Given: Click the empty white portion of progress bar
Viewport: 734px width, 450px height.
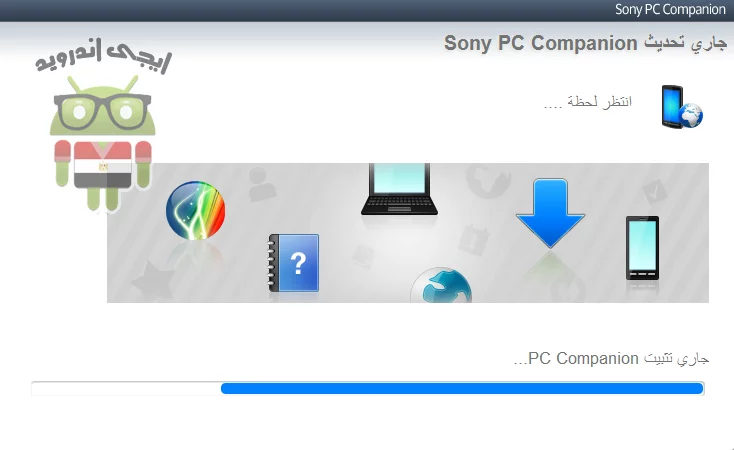Looking at the screenshot, I should point(126,388).
